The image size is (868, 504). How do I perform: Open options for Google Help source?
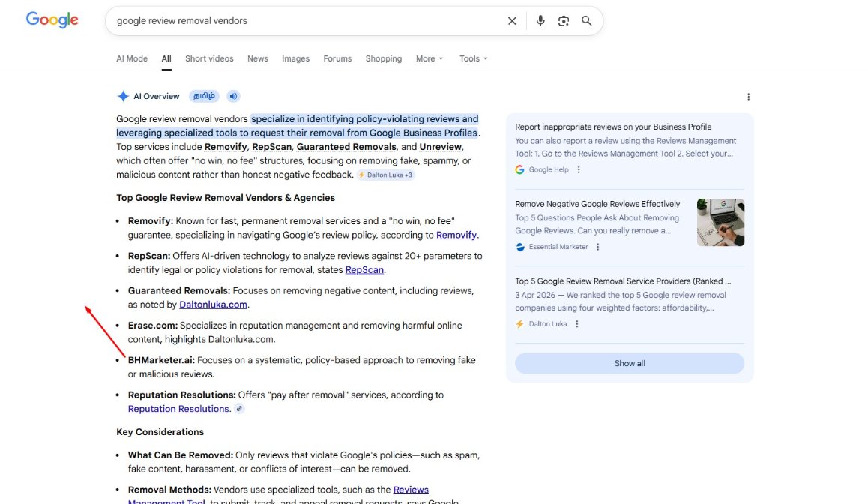coord(579,170)
